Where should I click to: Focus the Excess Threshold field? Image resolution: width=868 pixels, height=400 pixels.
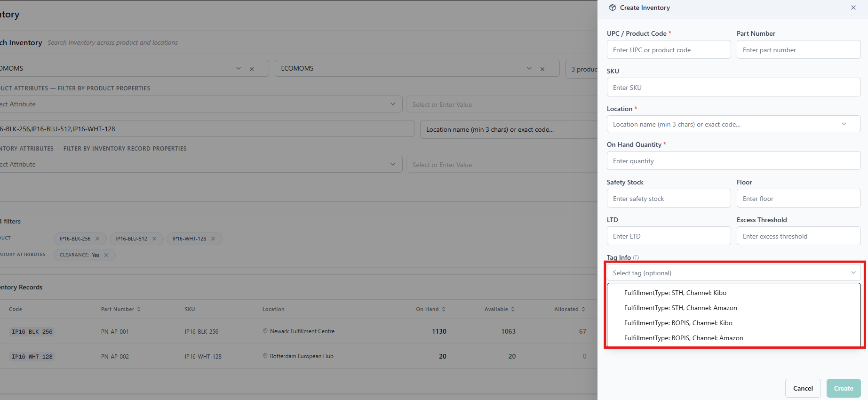tap(798, 236)
